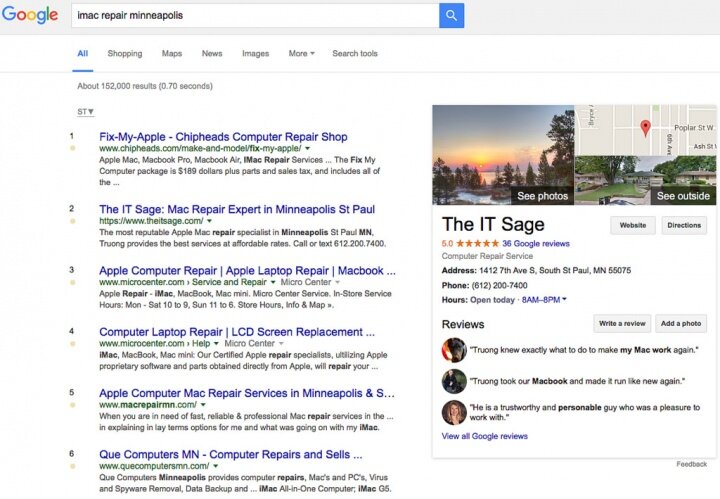Click the See outside street view thumbnail
Screen dimensions: 720x499
point(646,180)
